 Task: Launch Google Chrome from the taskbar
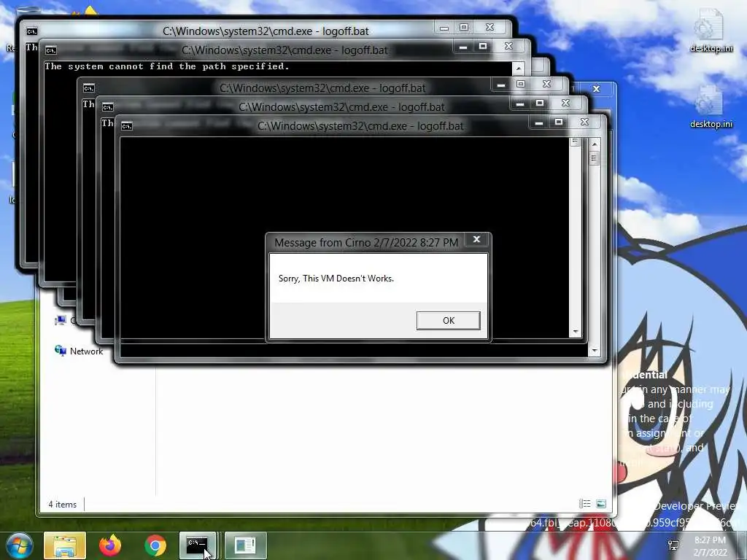(155, 545)
